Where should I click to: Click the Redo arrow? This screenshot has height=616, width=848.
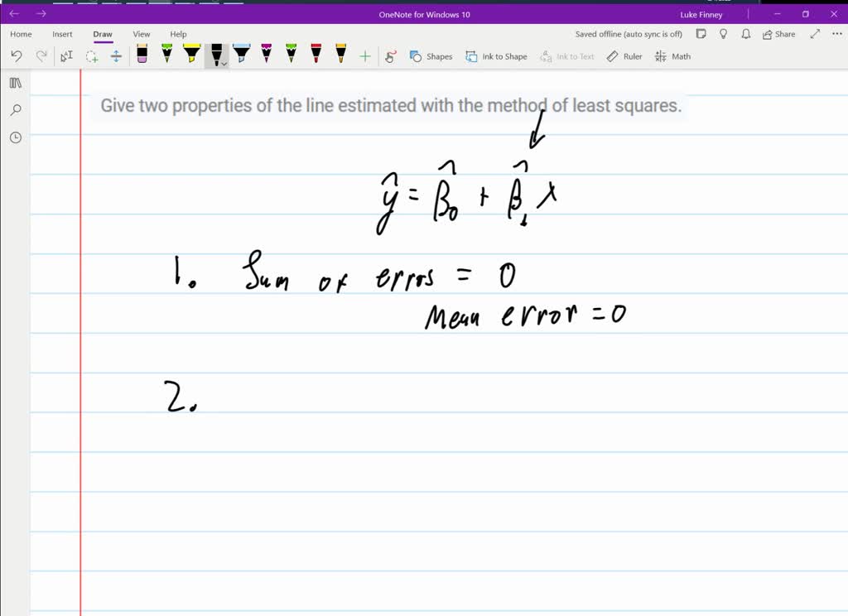click(41, 56)
